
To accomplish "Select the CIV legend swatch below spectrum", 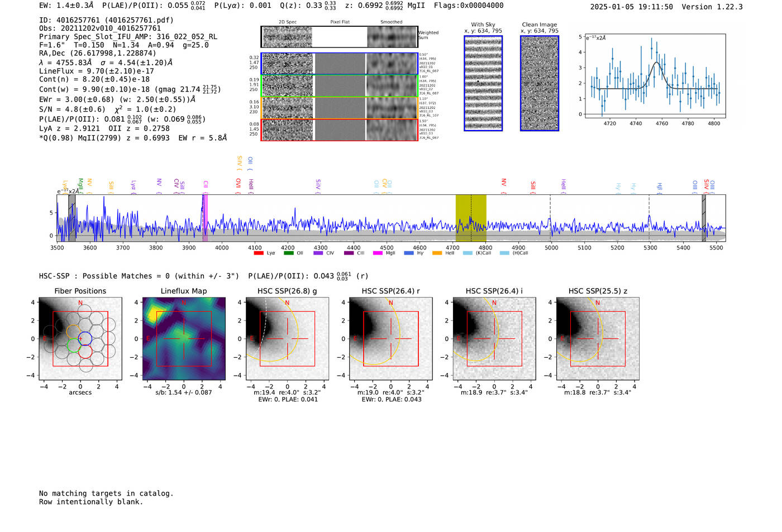I will click(318, 253).
